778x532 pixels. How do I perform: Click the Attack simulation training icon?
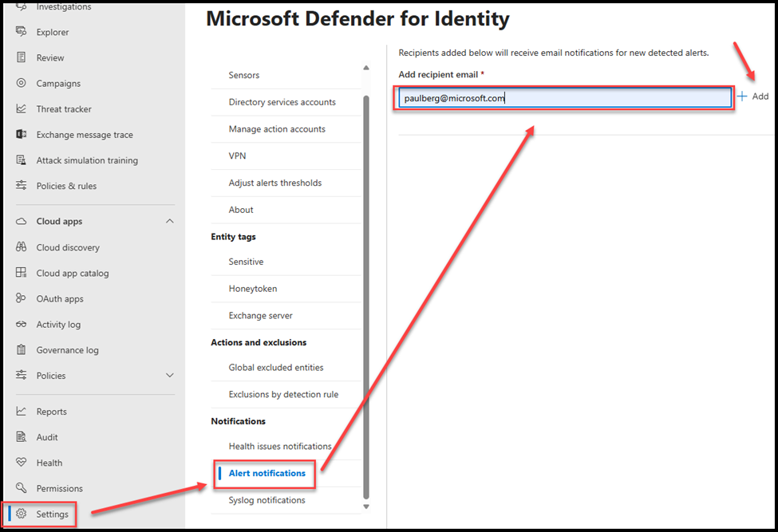coord(21,160)
